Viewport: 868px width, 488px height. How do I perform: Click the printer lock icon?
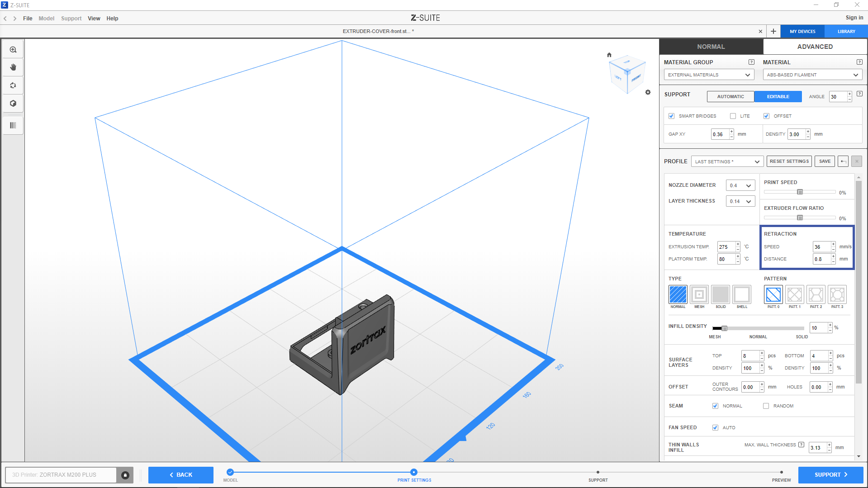(x=125, y=475)
